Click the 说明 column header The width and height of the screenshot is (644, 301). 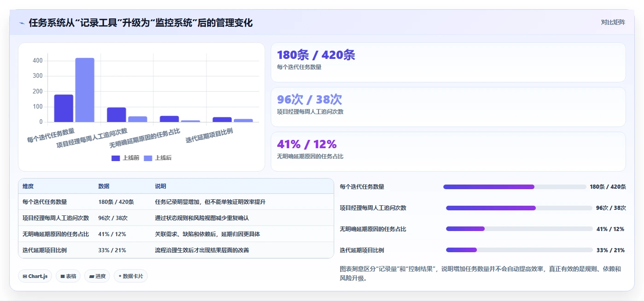tap(161, 186)
